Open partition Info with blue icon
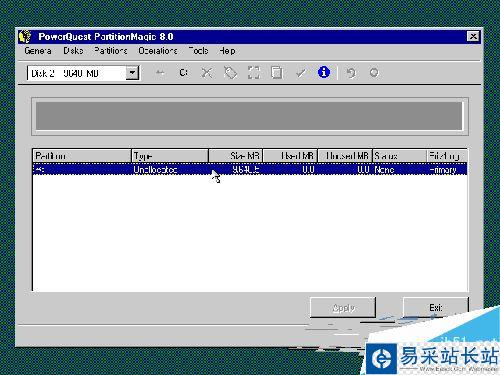 coord(324,72)
